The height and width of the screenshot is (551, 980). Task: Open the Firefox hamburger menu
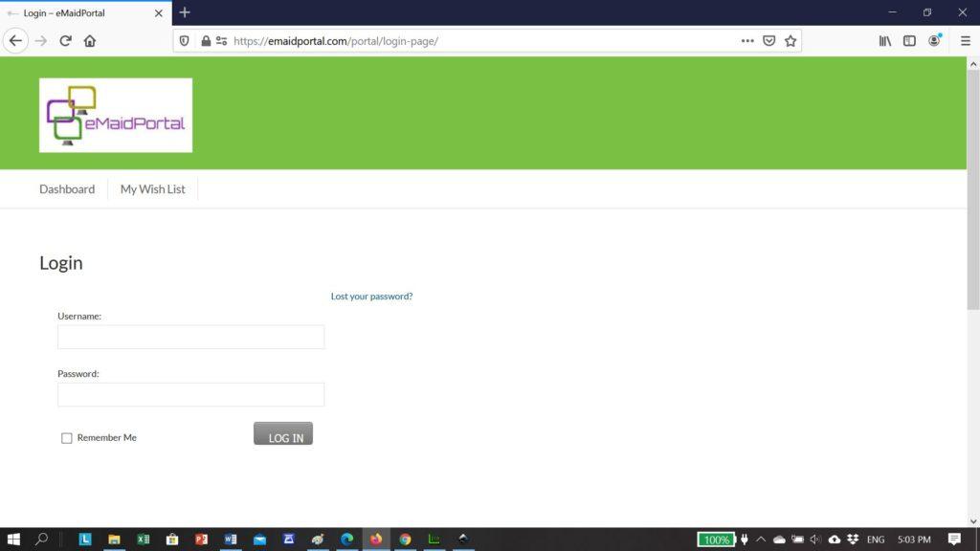click(966, 41)
